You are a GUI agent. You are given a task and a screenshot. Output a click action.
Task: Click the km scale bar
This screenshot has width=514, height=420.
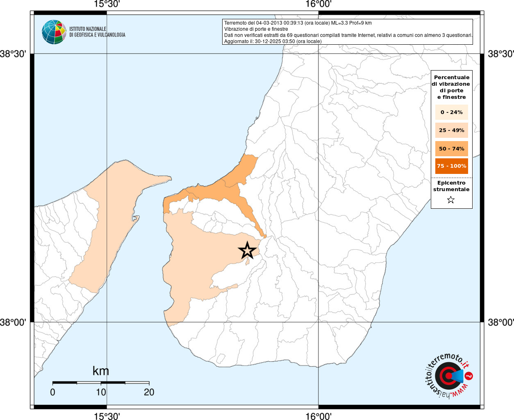point(101,383)
